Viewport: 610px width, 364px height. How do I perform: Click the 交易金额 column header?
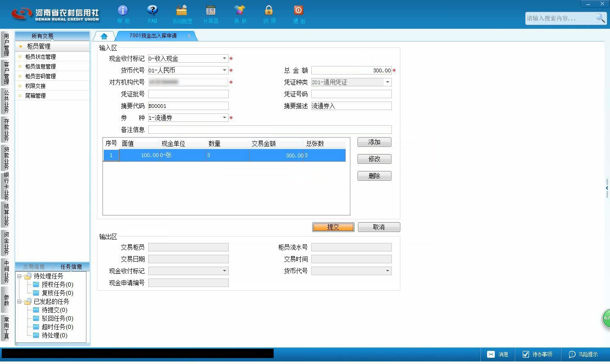coord(276,143)
